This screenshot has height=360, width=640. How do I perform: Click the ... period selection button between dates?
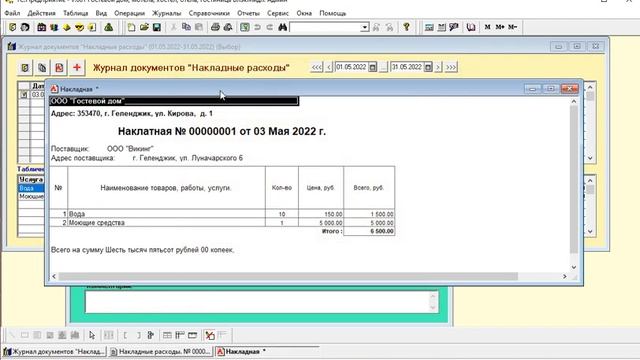click(383, 67)
